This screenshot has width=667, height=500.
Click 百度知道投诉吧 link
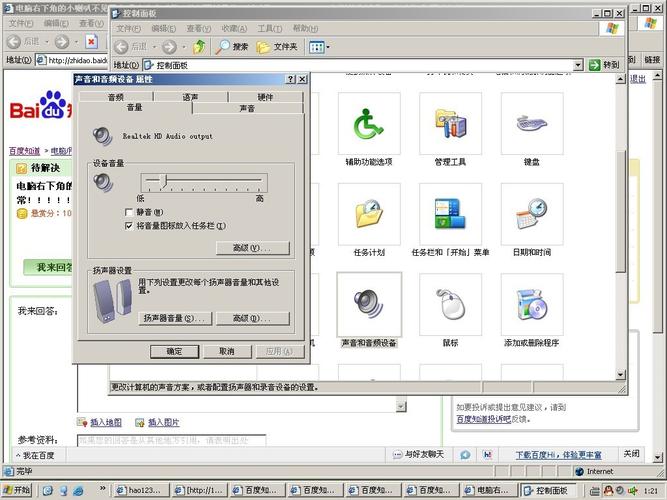click(x=484, y=419)
